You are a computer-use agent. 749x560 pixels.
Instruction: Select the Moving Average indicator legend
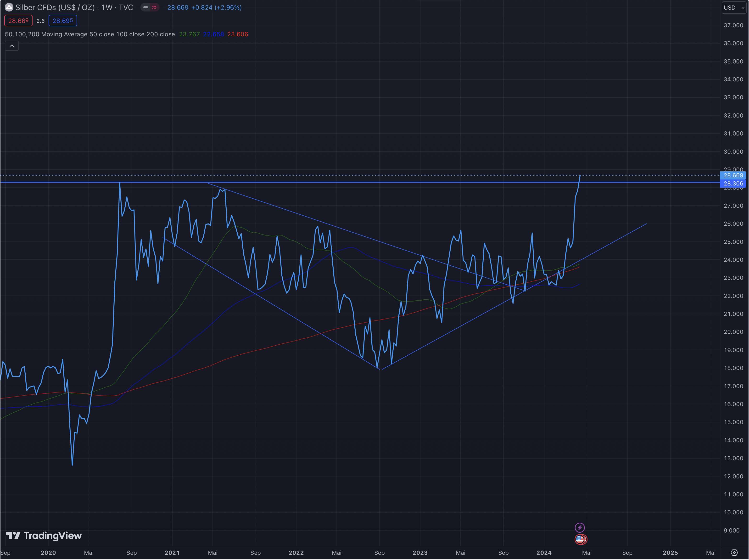[x=90, y=34]
